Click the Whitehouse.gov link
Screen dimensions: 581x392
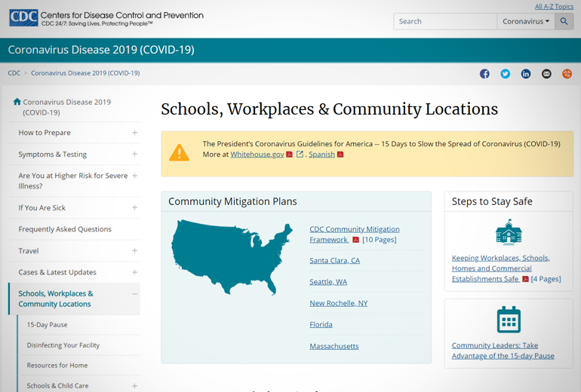click(x=257, y=155)
